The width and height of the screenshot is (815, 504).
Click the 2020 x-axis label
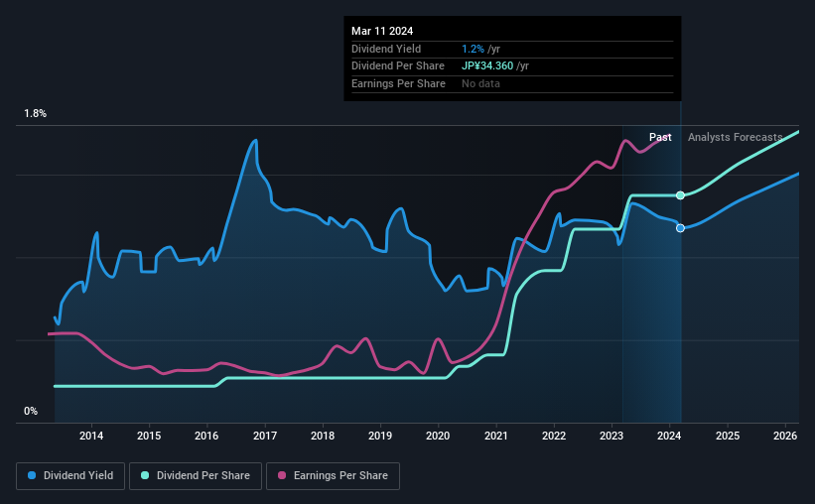tap(438, 436)
